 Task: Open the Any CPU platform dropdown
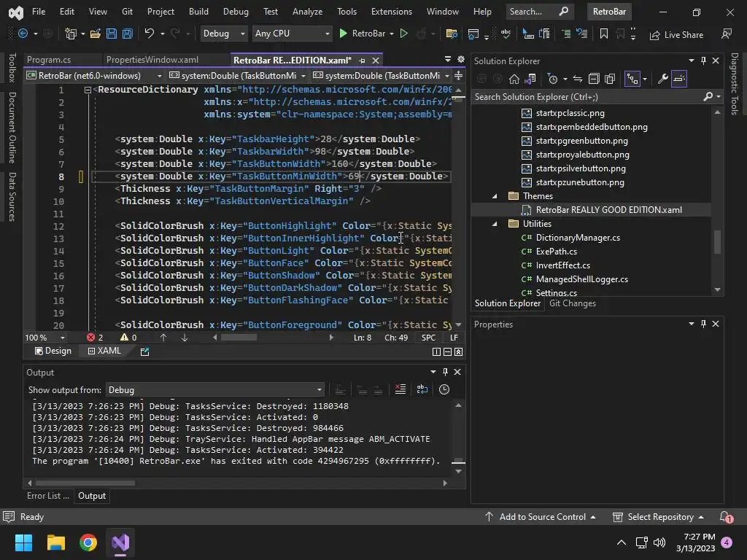click(x=292, y=34)
